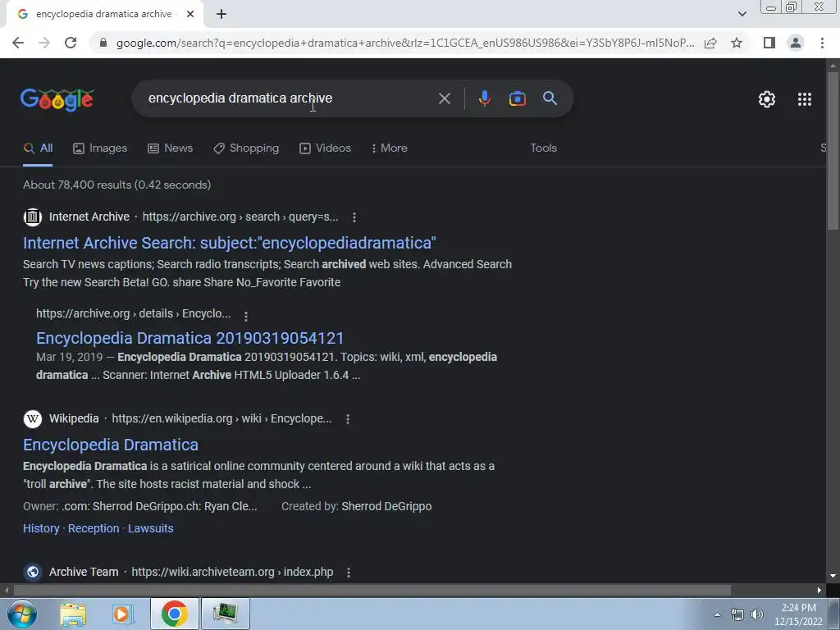Click the magnifier search button

[550, 98]
